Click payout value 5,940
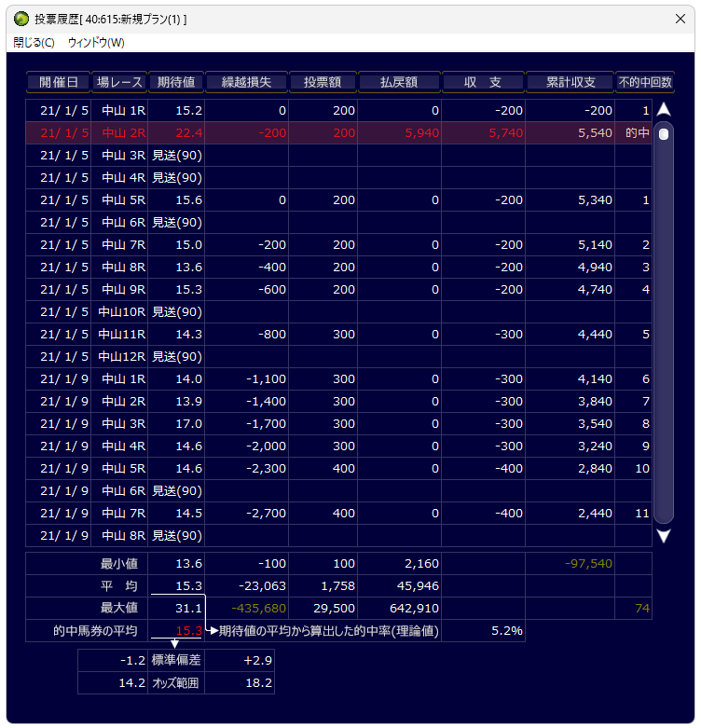Viewport: 701px width, 728px height. click(422, 132)
